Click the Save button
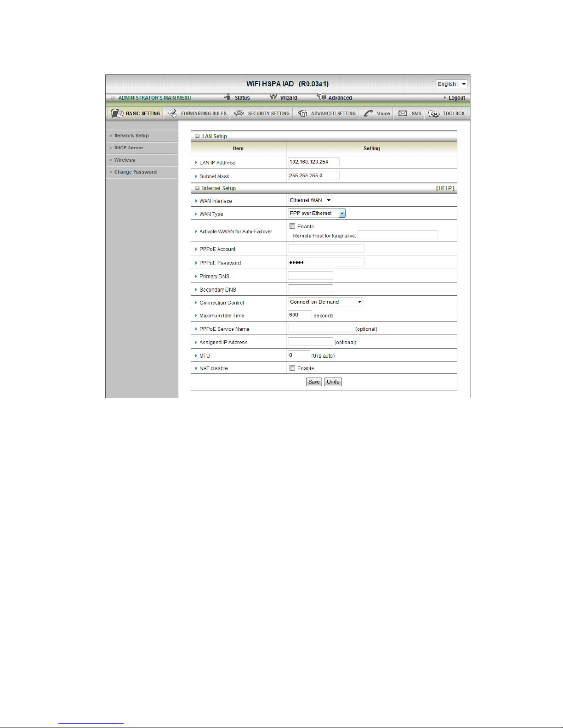 click(314, 382)
